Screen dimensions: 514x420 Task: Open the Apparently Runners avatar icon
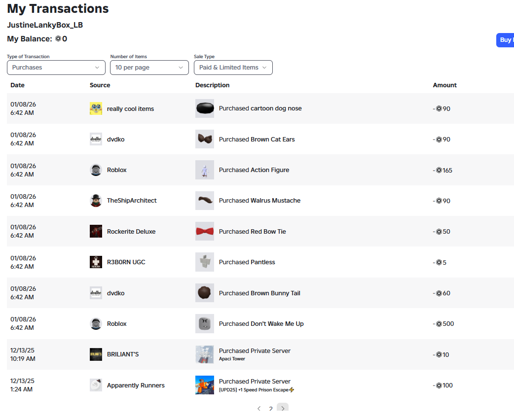click(x=96, y=385)
